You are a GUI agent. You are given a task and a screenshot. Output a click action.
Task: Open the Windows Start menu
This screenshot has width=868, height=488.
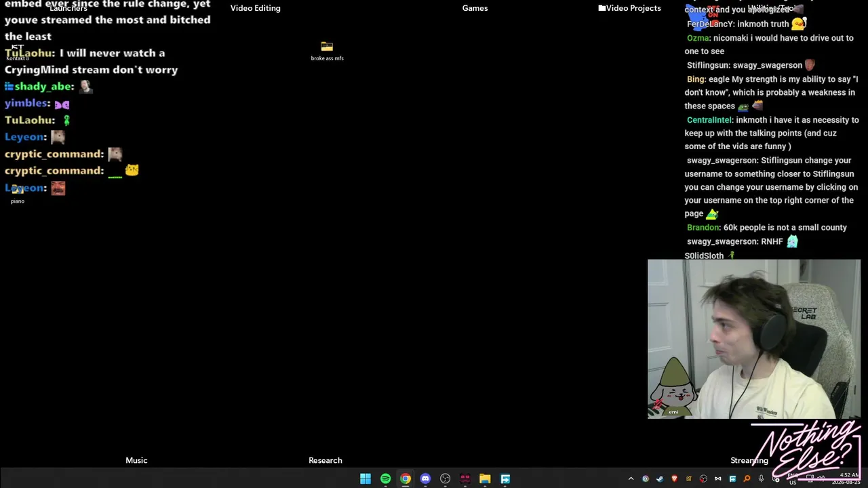click(366, 479)
